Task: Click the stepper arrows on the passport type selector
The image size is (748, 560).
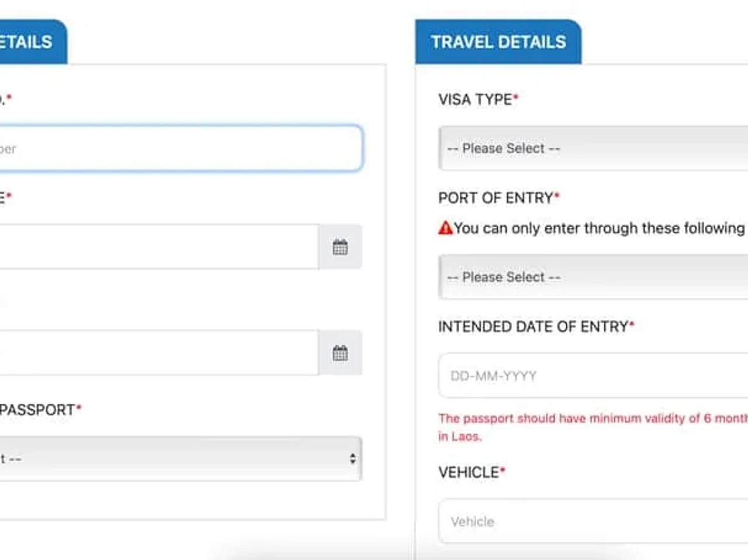Action: click(352, 459)
